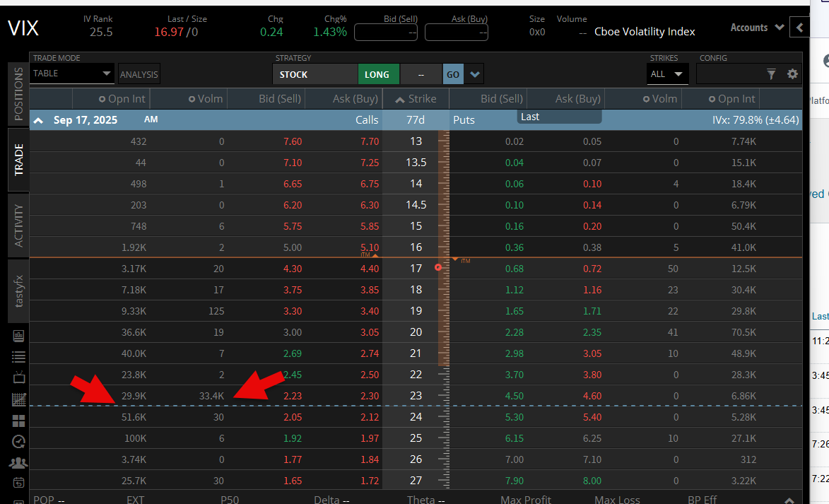Image resolution: width=829 pixels, height=504 pixels.
Task: Open the clock history icon in sidebar
Action: pyautogui.click(x=18, y=442)
